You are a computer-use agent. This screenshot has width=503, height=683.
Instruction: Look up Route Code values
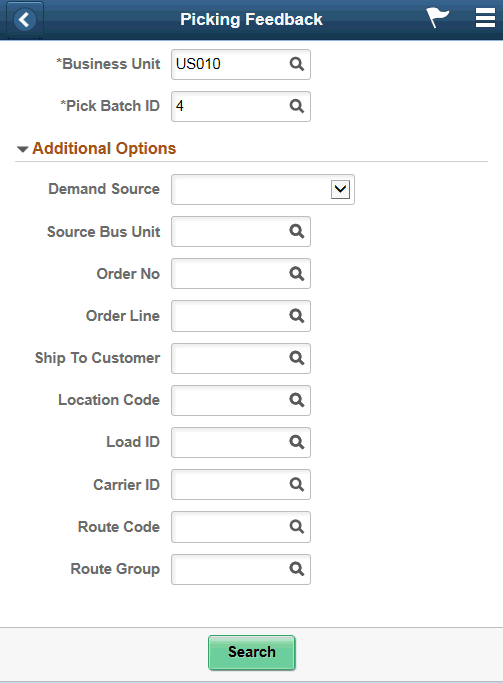point(297,527)
